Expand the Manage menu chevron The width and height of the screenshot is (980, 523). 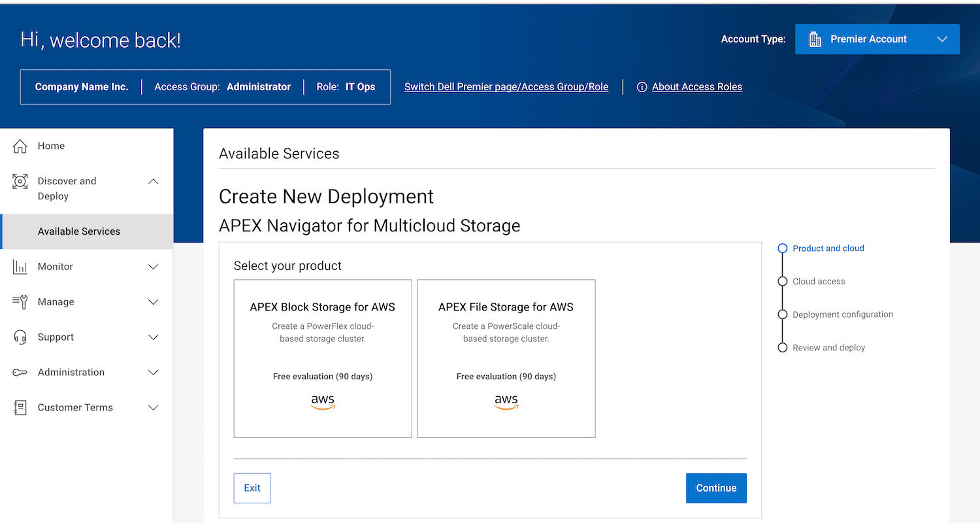[154, 302]
